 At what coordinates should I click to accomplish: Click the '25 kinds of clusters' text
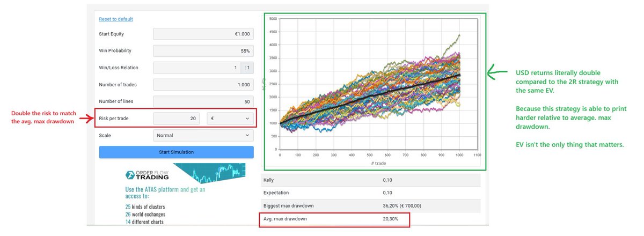145,206
